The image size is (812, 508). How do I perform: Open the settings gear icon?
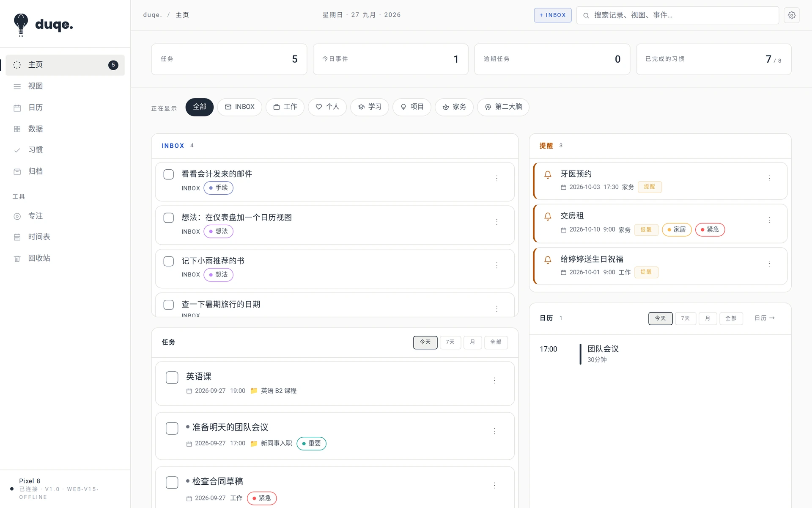791,15
